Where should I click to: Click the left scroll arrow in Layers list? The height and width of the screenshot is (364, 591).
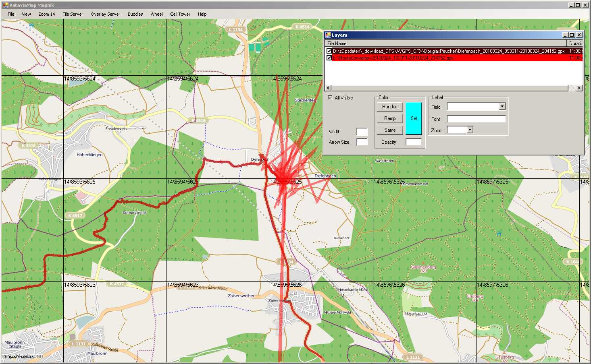[328, 88]
